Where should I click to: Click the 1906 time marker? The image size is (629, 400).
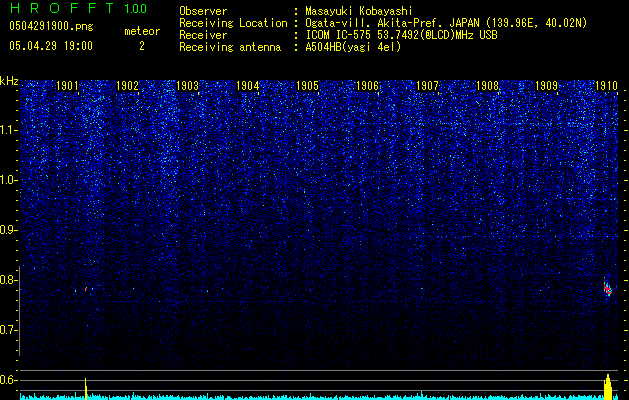point(367,85)
